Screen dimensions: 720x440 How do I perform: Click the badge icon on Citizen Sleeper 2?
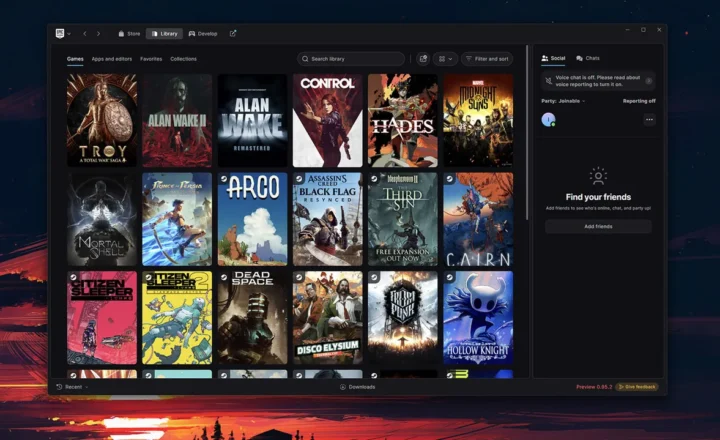click(x=148, y=277)
